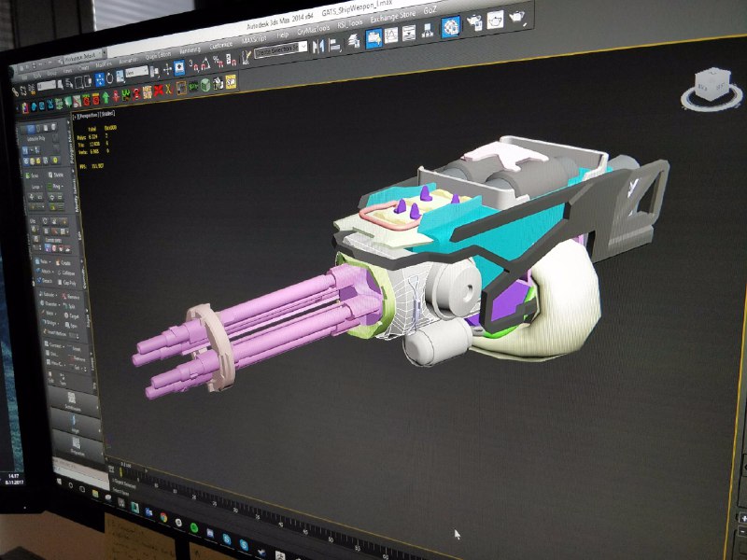747x560 pixels.
Task: Click the green cube custom toolbar icon
Action: coord(205,85)
